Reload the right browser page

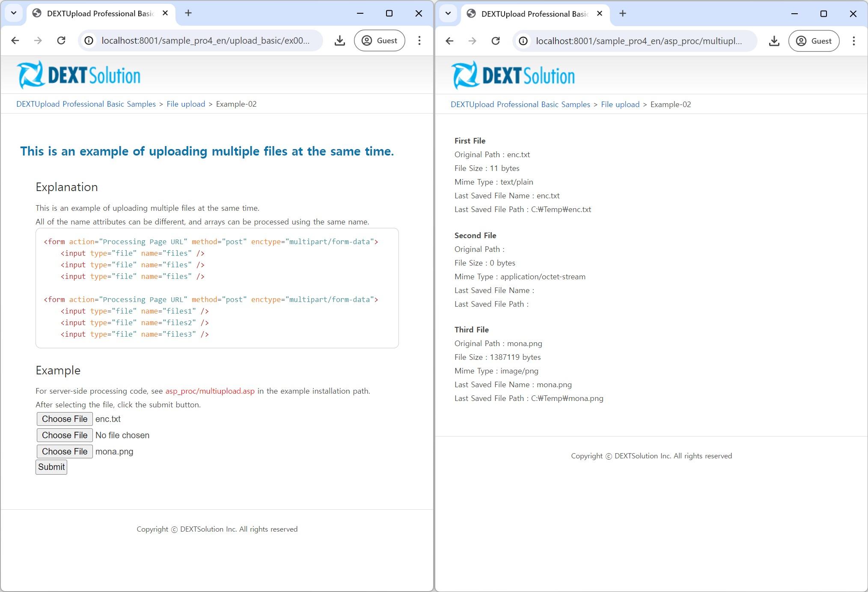coord(496,41)
